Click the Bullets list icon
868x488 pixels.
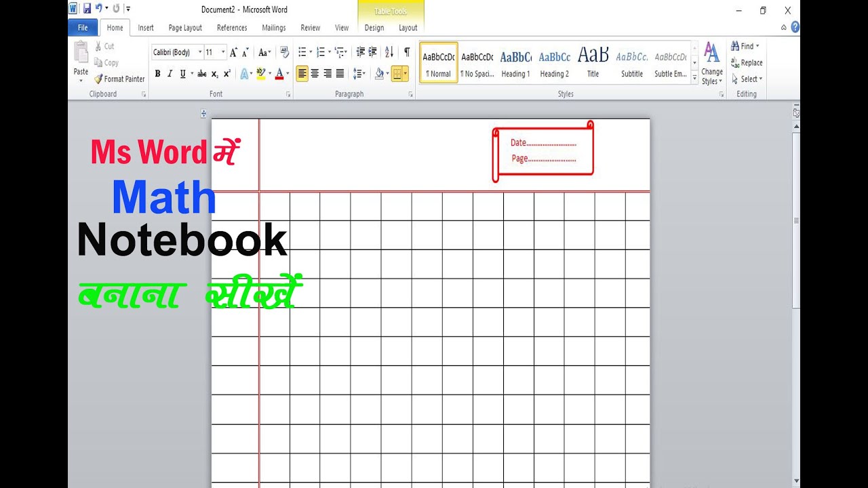click(x=302, y=52)
